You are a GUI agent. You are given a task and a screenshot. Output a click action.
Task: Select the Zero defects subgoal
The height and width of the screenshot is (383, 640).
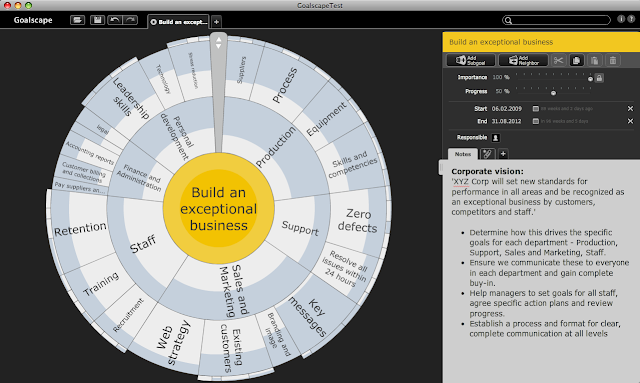tap(358, 220)
